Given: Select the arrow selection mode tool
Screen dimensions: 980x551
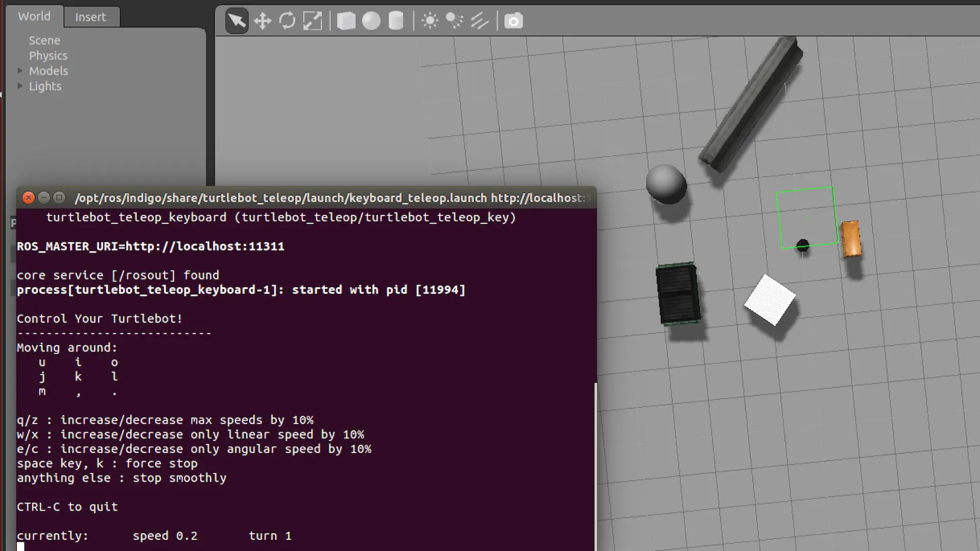Looking at the screenshot, I should (x=236, y=21).
